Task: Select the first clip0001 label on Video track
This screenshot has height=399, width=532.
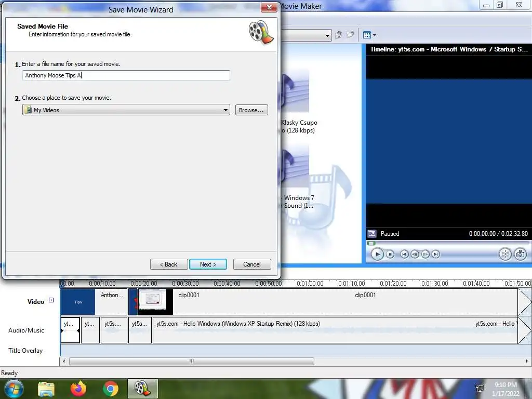Action: [x=189, y=295]
